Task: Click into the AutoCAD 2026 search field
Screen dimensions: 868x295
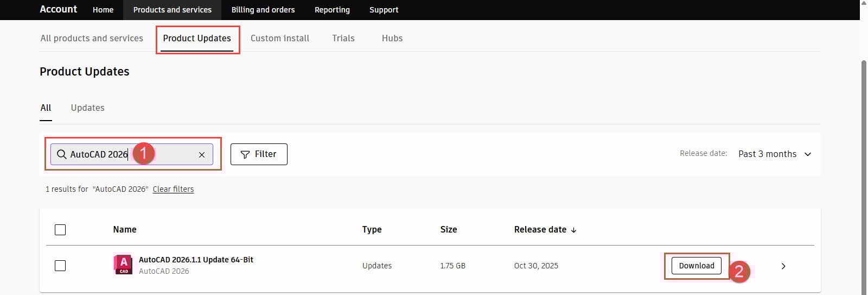Action: pos(132,154)
